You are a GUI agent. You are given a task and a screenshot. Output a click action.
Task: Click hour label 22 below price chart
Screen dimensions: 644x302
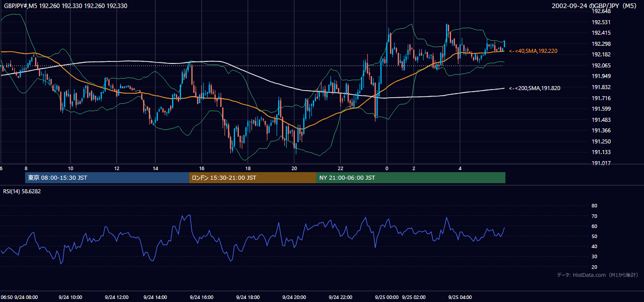pyautogui.click(x=341, y=168)
